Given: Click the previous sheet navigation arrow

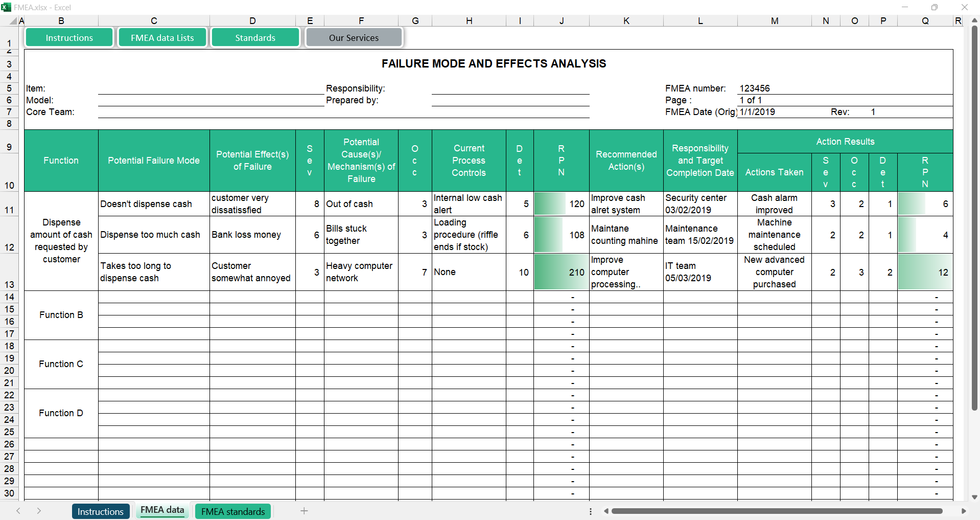Looking at the screenshot, I should tap(18, 511).
